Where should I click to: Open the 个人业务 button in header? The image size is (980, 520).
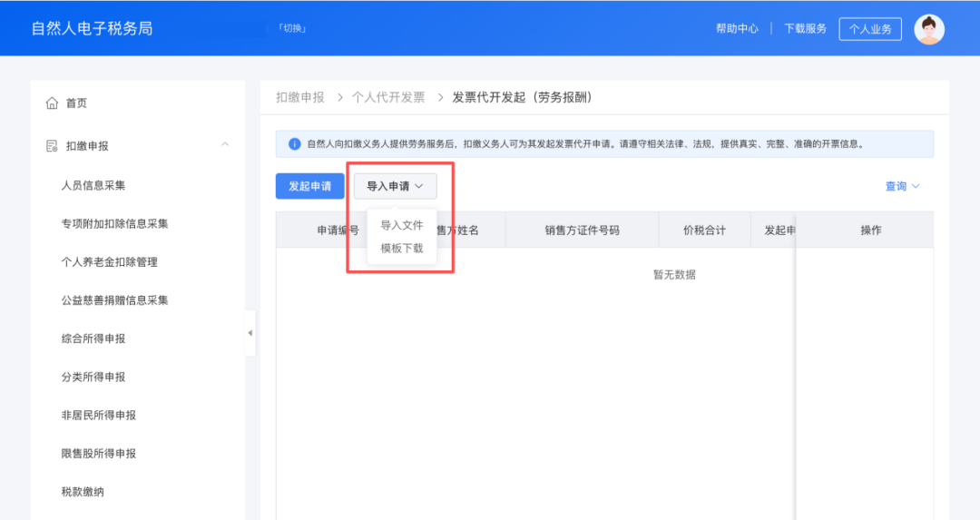(x=870, y=29)
